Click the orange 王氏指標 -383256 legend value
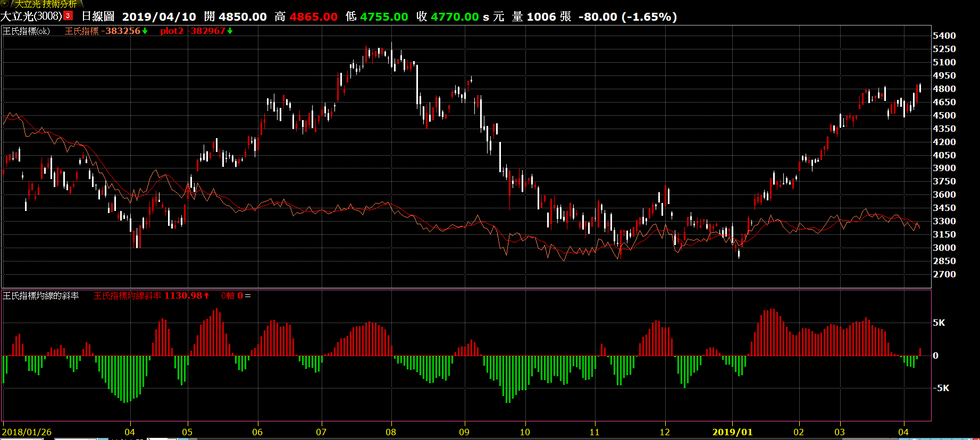The height and width of the screenshot is (440, 980). [x=102, y=31]
